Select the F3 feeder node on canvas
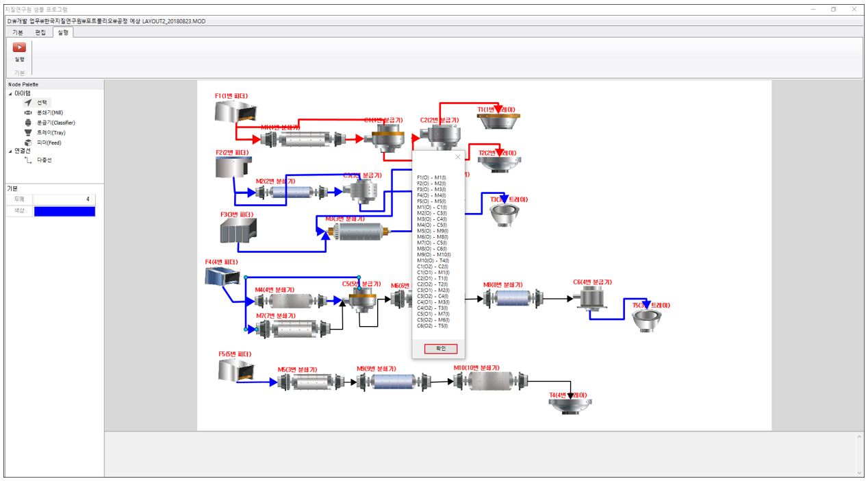Image resolution: width=868 pixels, height=481 pixels. pyautogui.click(x=238, y=231)
